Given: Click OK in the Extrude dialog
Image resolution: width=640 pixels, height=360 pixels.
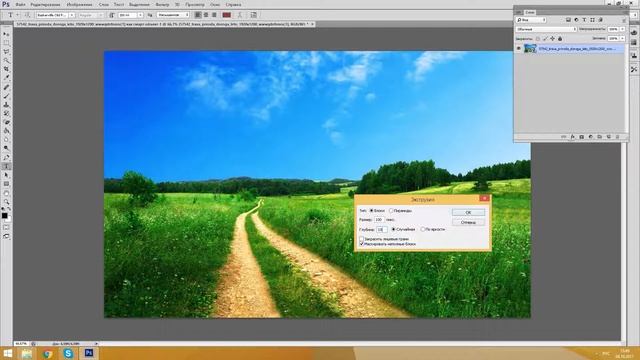Looking at the screenshot, I should point(468,212).
